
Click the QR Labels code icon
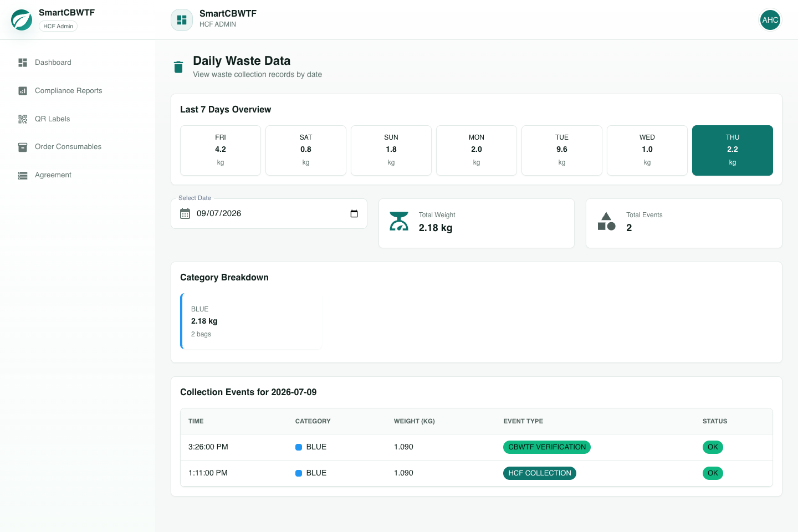coord(23,119)
